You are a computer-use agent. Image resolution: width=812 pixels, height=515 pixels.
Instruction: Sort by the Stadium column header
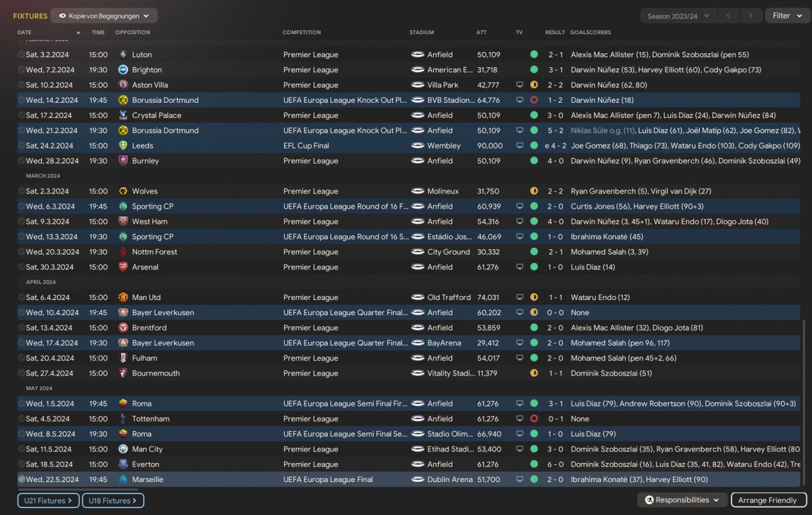click(422, 32)
